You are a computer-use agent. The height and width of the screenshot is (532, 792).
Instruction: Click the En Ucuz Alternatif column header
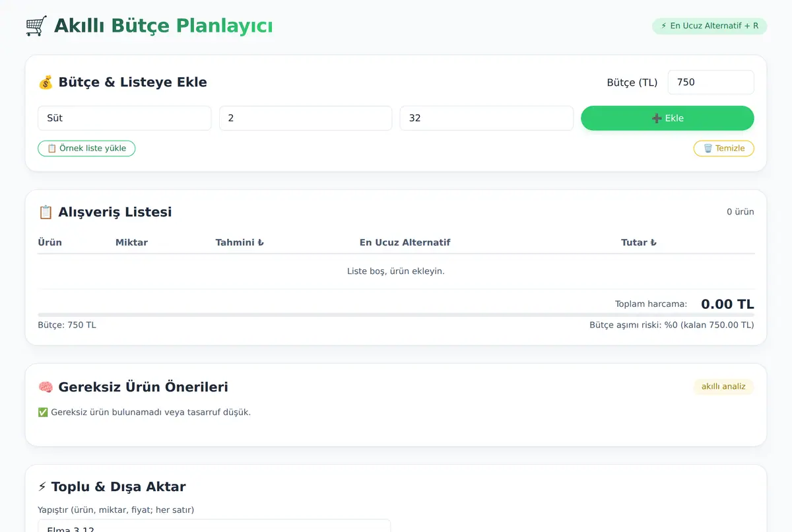(x=405, y=242)
